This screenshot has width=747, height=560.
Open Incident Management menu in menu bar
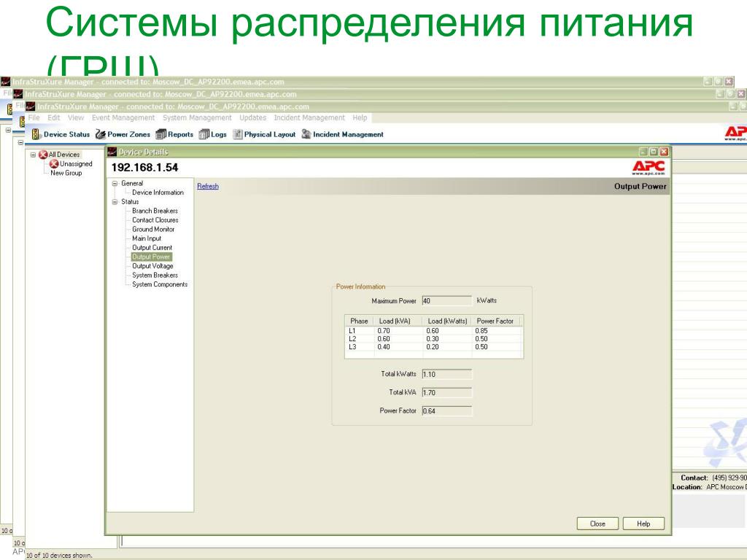coord(309,117)
